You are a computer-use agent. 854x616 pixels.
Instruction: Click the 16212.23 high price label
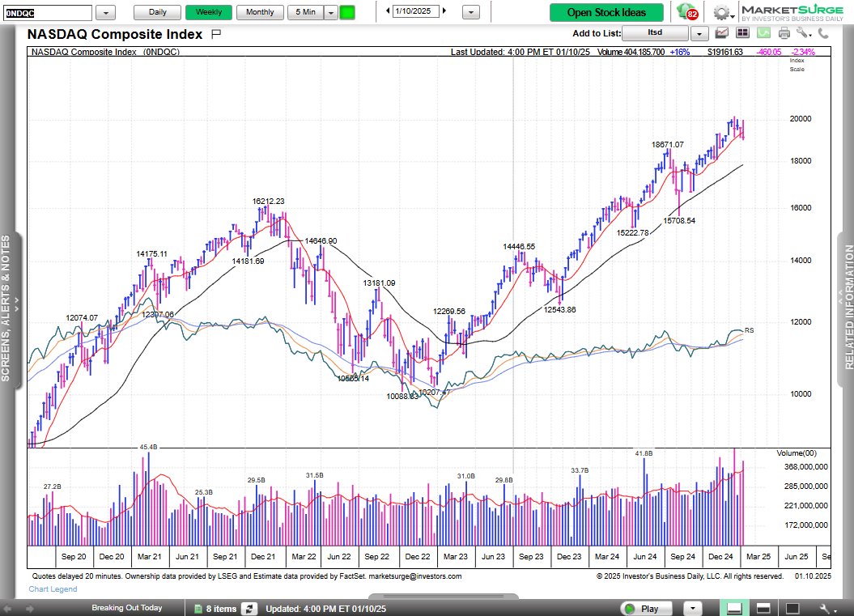269,201
